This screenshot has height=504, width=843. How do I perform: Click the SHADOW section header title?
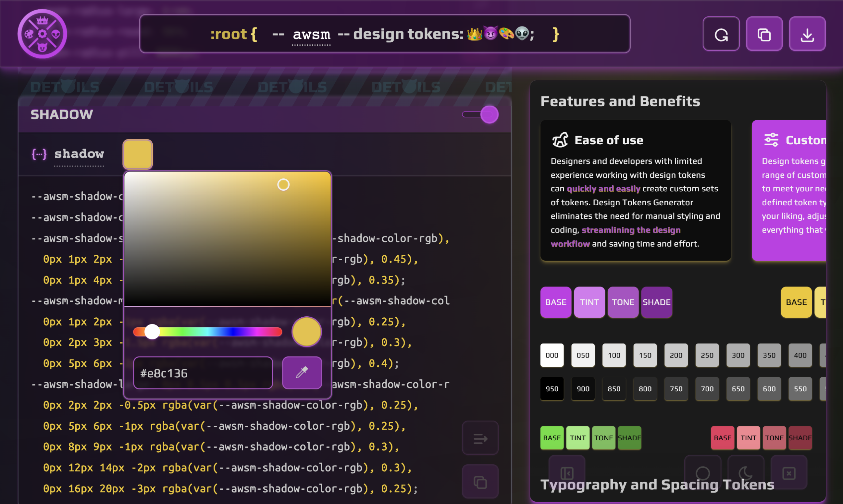61,115
